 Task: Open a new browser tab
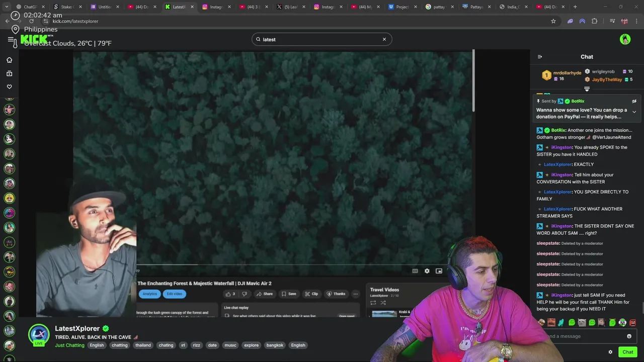(575, 7)
